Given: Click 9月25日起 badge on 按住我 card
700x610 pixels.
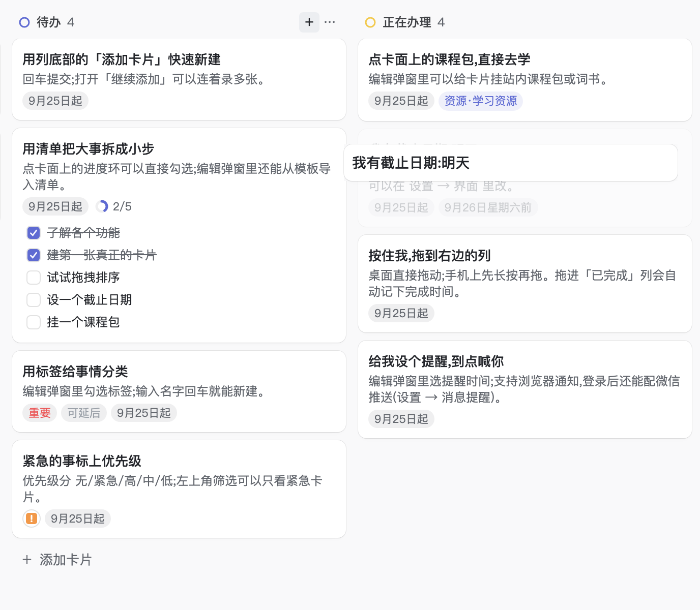Looking at the screenshot, I should [x=401, y=313].
